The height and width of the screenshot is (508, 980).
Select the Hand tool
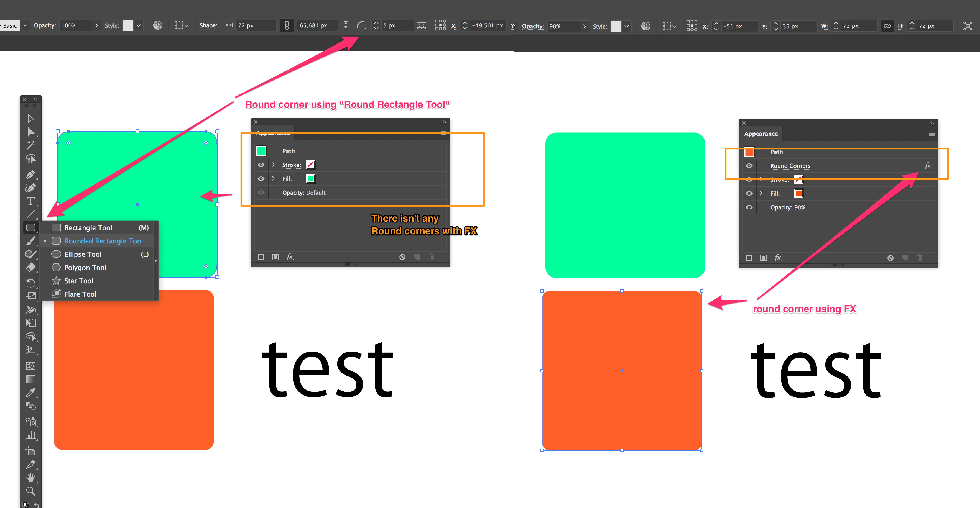click(x=30, y=478)
